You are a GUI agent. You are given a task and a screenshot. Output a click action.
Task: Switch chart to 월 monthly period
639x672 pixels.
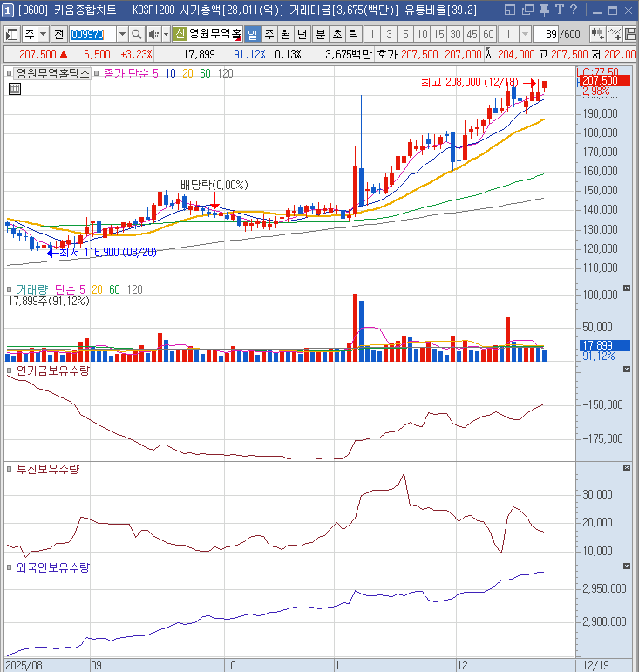[x=285, y=34]
